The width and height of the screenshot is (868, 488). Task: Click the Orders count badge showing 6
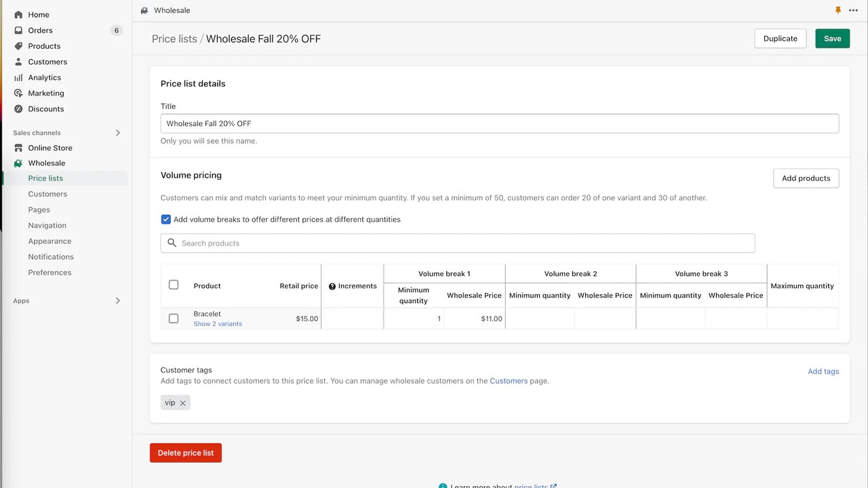117,30
